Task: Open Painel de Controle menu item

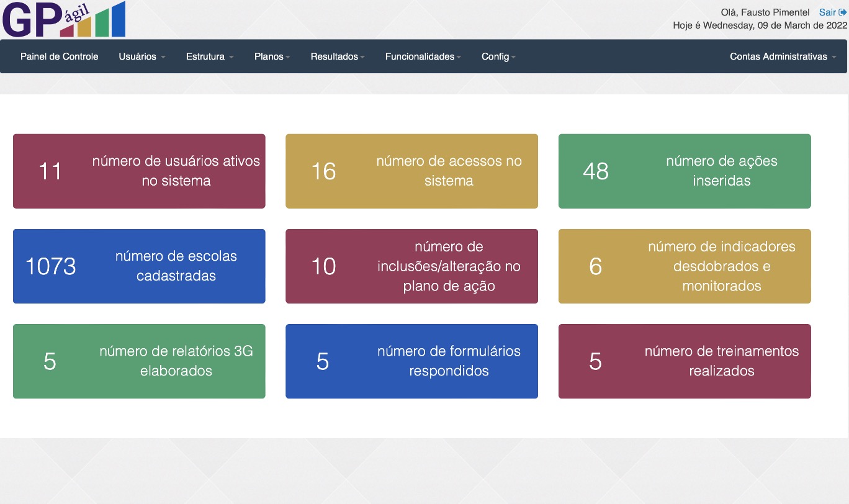Action: coord(60,56)
